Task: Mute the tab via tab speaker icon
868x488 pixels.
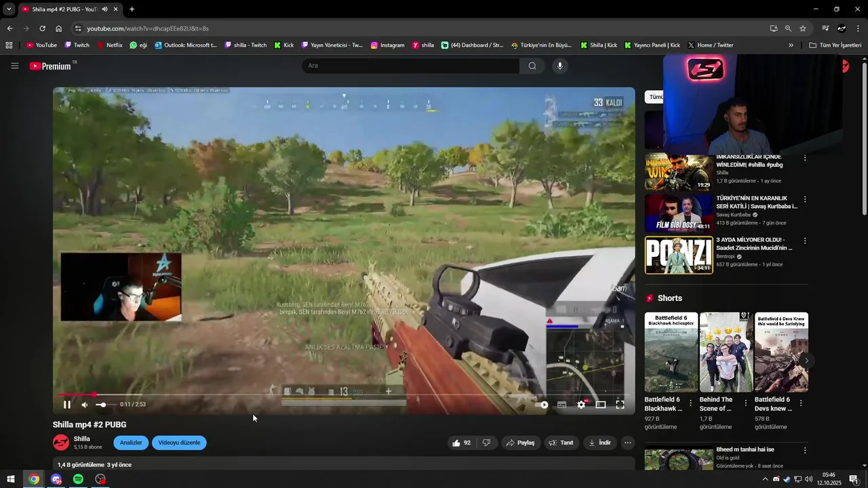Action: click(104, 9)
